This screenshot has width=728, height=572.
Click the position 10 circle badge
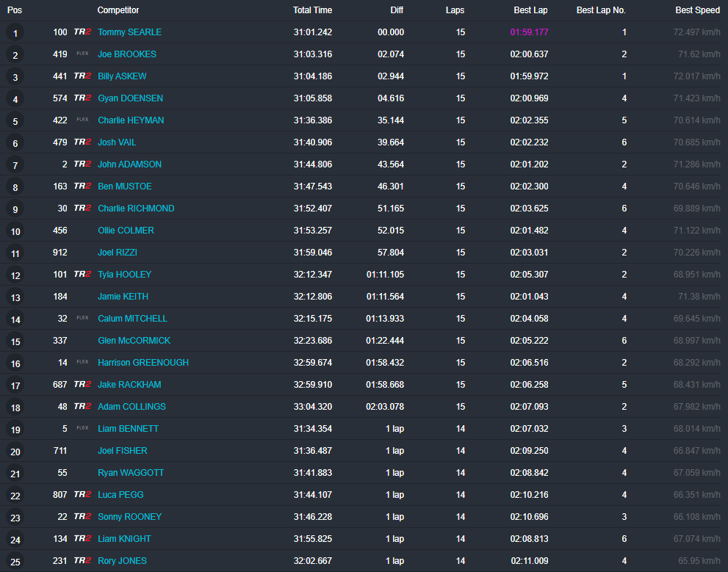coord(15,231)
